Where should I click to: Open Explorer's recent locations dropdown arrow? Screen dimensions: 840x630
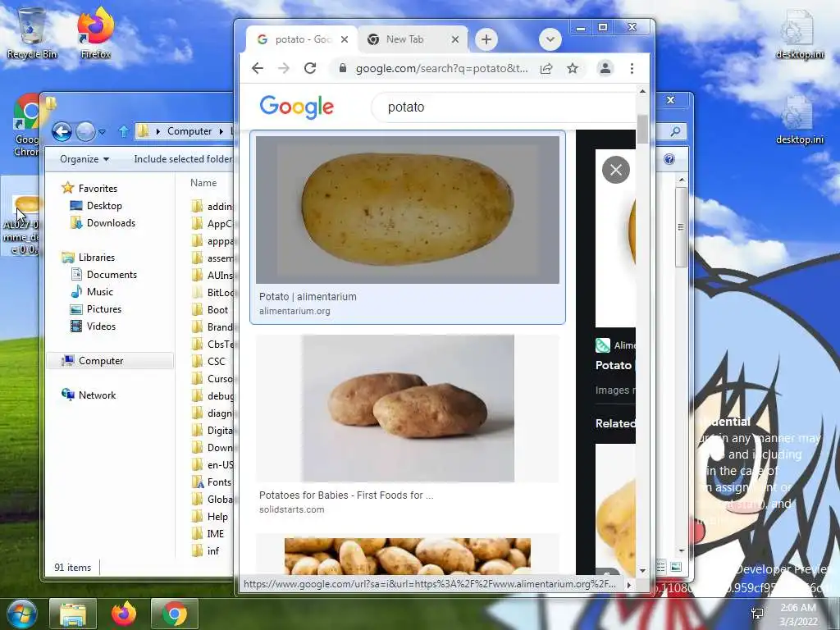tap(102, 131)
